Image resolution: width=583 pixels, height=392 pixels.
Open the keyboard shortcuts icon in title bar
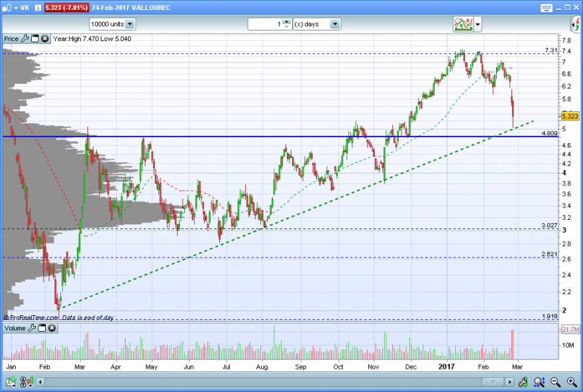(x=546, y=8)
